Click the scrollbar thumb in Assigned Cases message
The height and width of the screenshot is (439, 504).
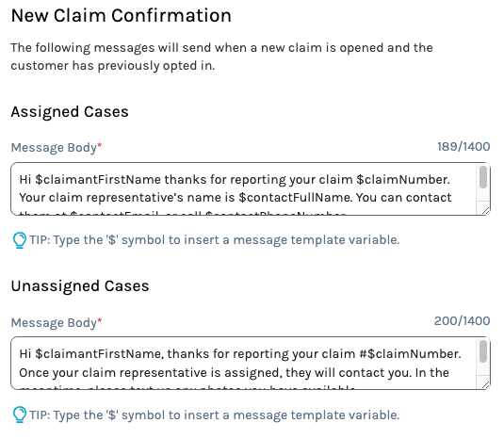point(482,177)
